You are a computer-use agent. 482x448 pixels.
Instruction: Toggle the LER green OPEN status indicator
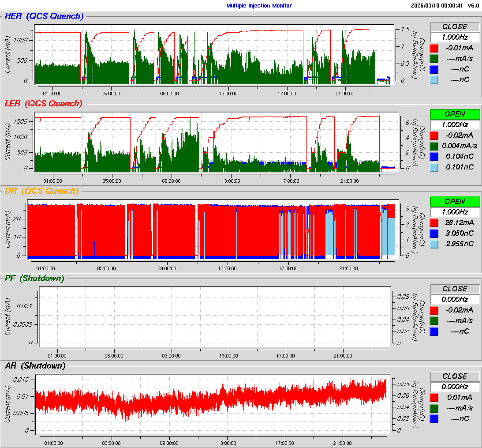point(455,114)
